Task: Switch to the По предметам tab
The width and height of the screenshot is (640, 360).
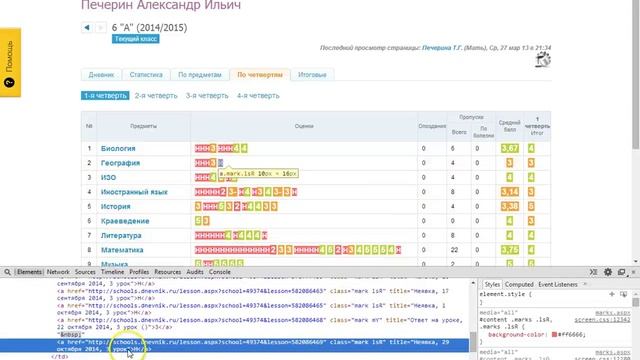Action: (x=200, y=75)
